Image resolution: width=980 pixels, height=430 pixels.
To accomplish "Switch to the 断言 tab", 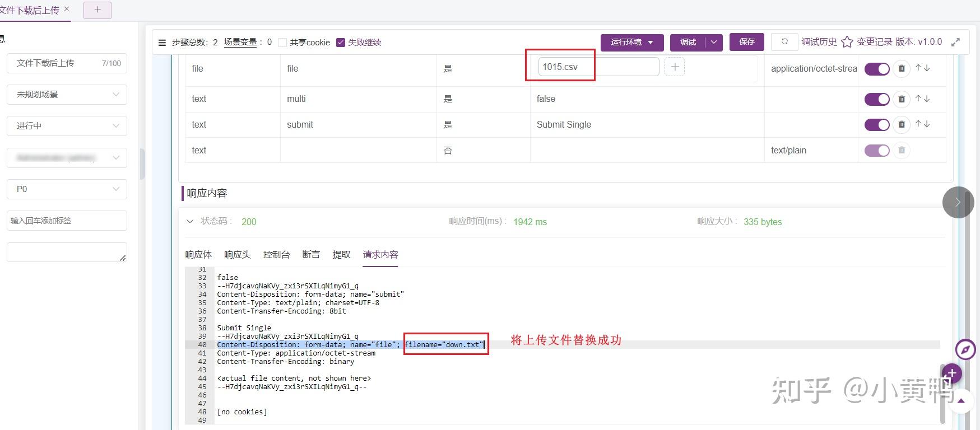I will [311, 255].
